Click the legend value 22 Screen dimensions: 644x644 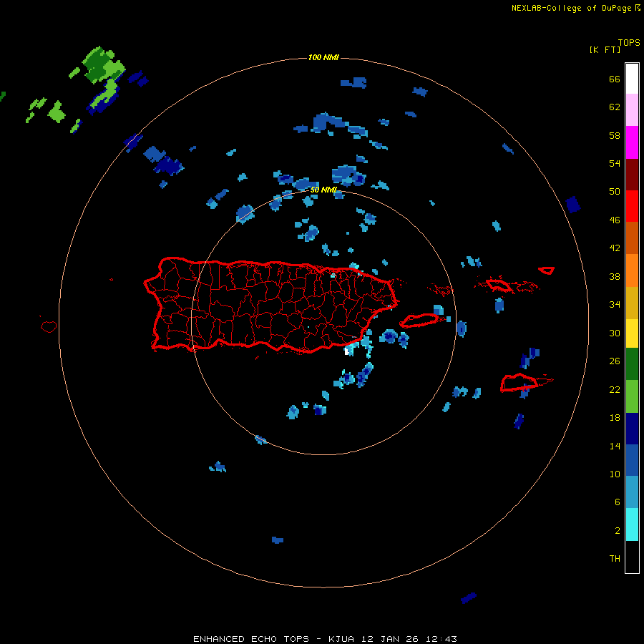(615, 390)
